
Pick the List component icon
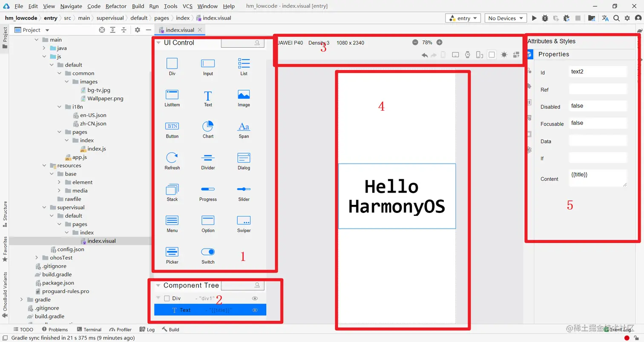244,63
